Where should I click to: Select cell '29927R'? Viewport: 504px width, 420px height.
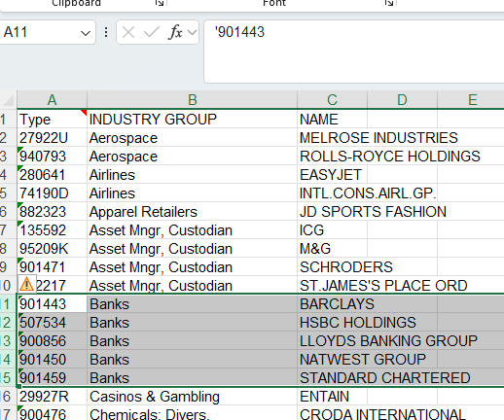(52, 397)
